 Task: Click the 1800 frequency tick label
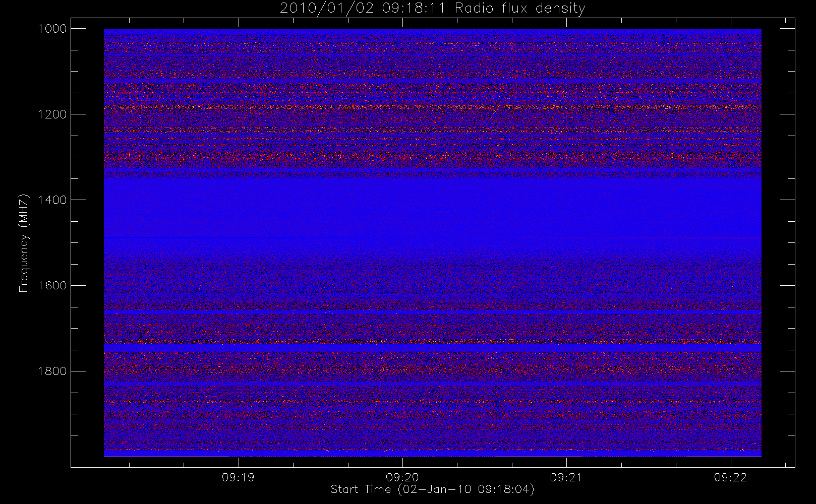coord(52,371)
